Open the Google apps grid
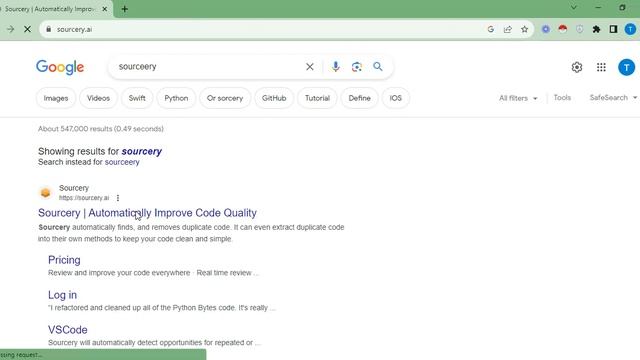Viewport: 640px width, 360px height. [x=601, y=67]
